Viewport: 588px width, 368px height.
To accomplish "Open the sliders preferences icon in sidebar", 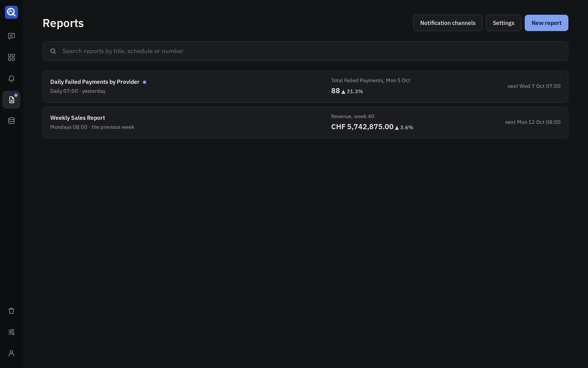I will [x=11, y=332].
